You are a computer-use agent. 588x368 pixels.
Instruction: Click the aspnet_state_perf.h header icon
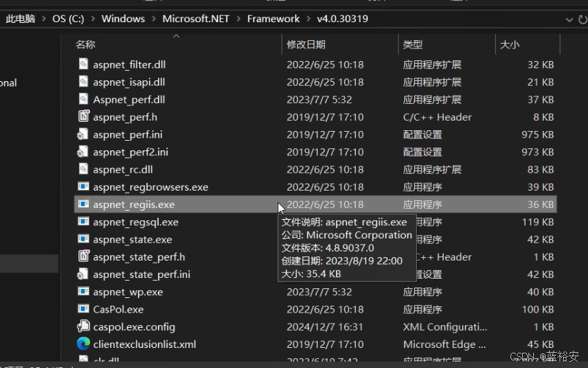(x=83, y=256)
